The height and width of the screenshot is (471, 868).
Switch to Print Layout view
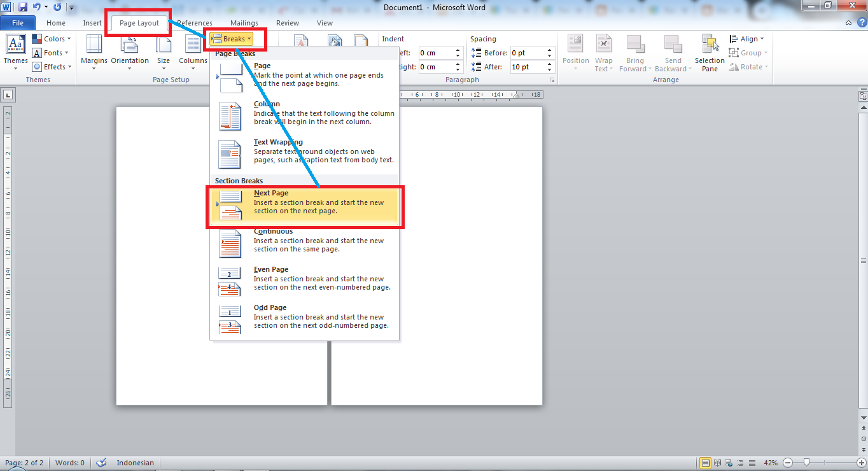click(x=705, y=463)
